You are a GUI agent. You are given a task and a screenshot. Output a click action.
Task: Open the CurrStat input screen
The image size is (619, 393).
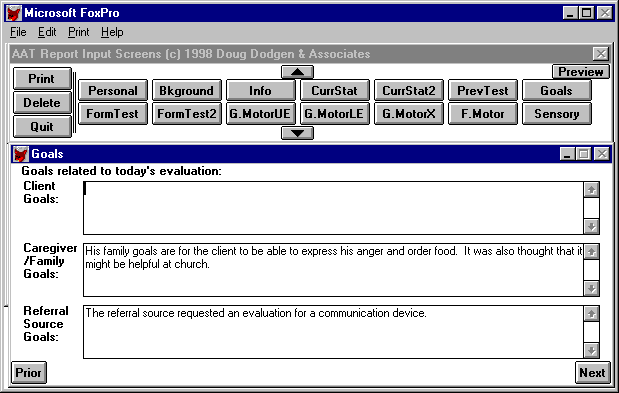334,90
